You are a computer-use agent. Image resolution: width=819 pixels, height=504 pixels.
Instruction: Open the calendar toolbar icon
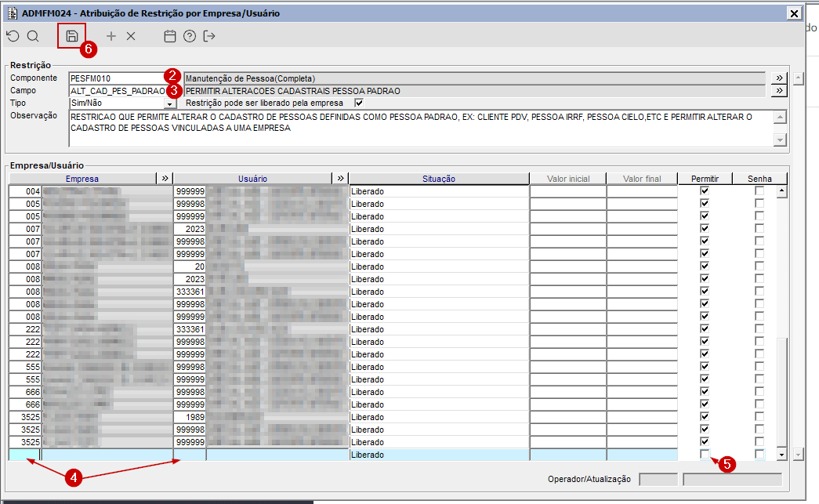(x=170, y=36)
